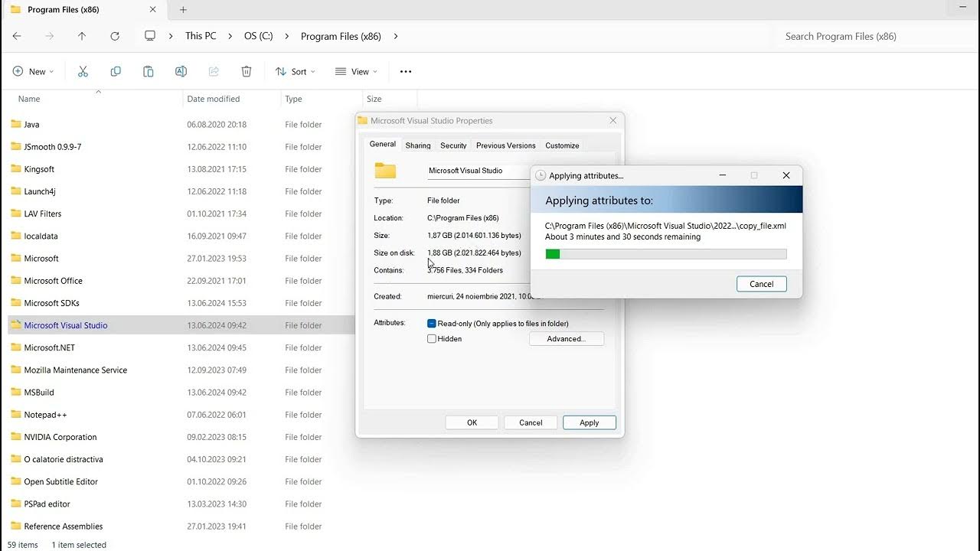Viewport: 980px width, 551px height.
Task: Open the Customize tab
Action: (x=562, y=145)
